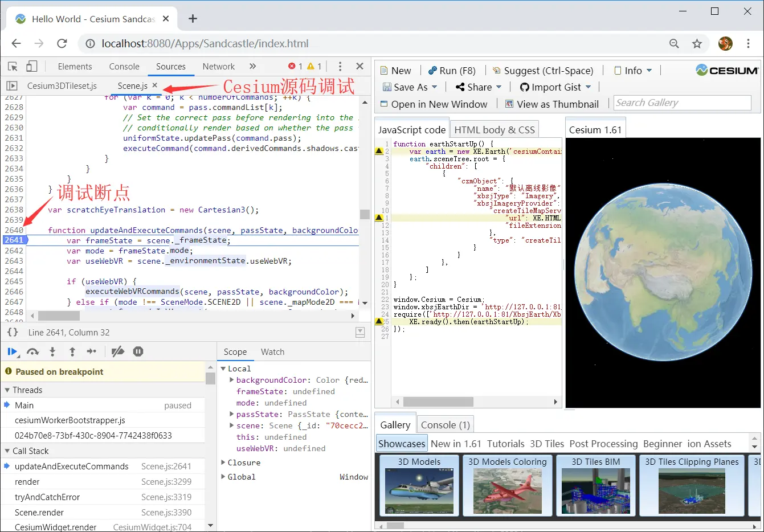Toggle the file navigator sidebar icon
The width and height of the screenshot is (764, 532).
pos(11,85)
